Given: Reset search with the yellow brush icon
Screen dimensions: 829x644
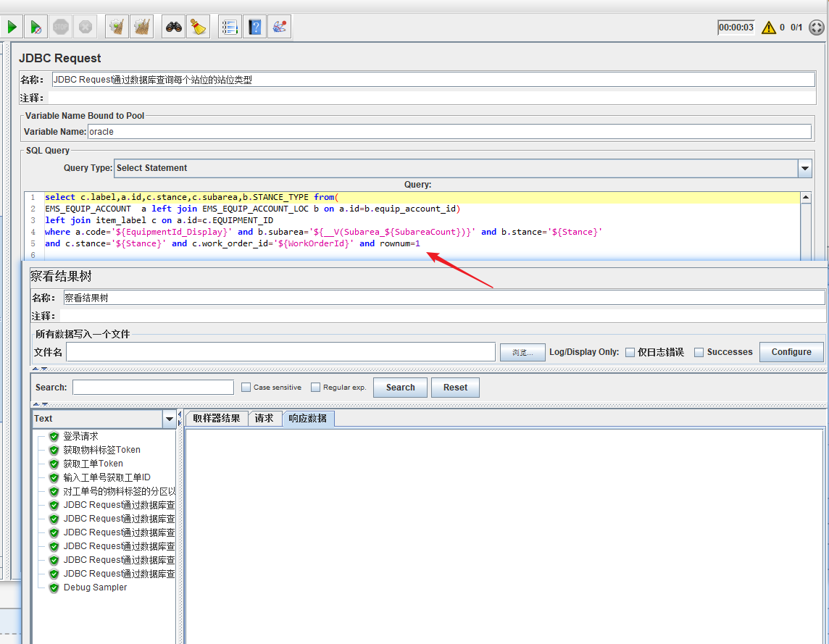Looking at the screenshot, I should pos(199,26).
